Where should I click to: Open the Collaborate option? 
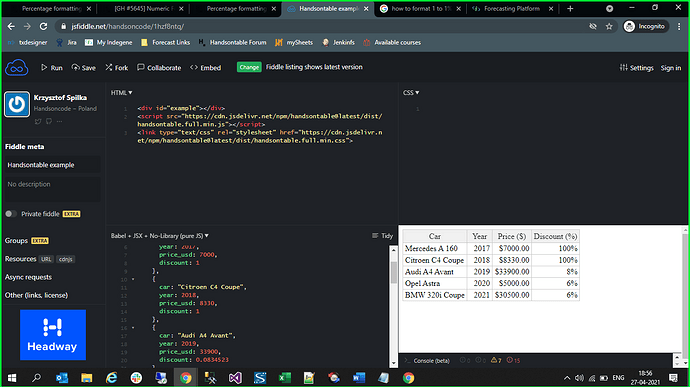159,68
